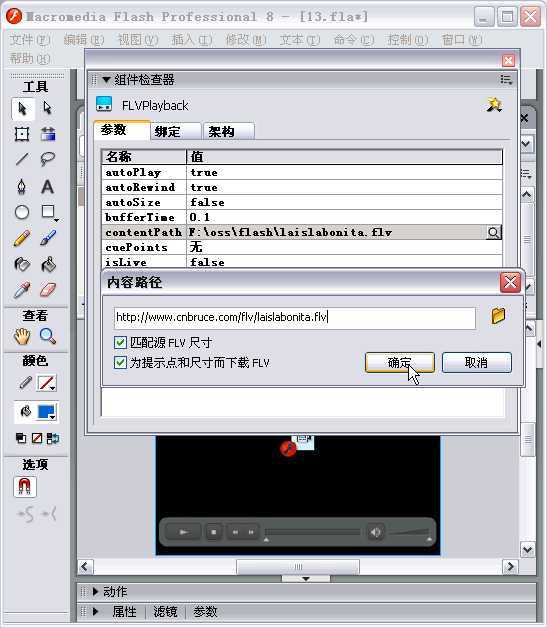Select the Fill Transform tool

pos(48,134)
